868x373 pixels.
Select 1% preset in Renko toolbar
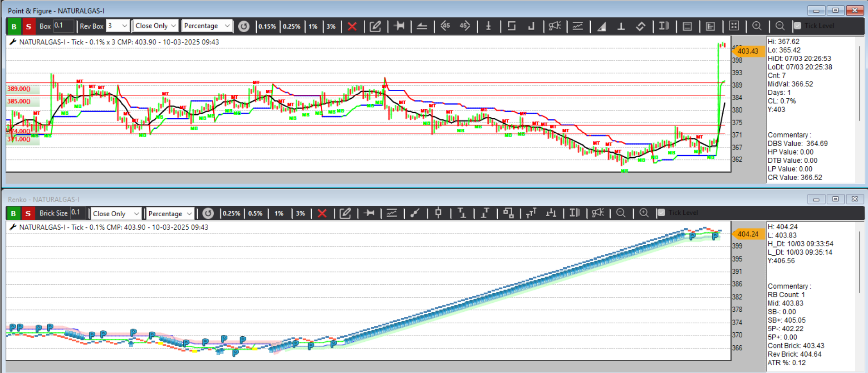point(279,213)
